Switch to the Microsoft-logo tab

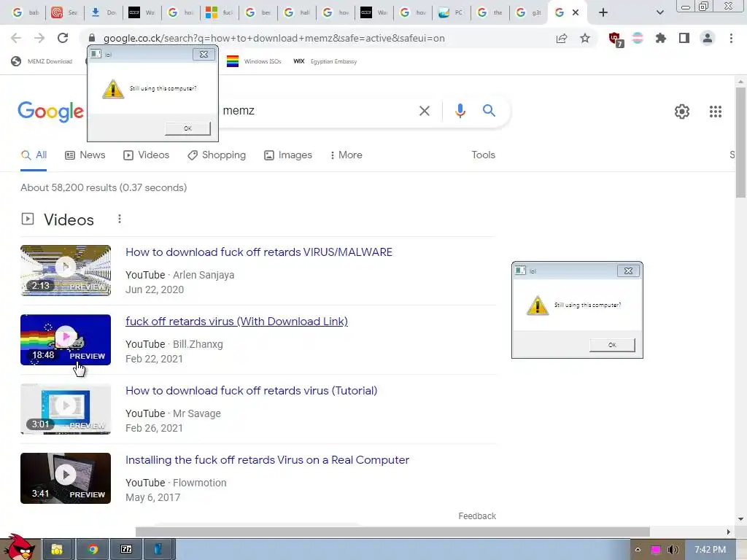pos(219,12)
